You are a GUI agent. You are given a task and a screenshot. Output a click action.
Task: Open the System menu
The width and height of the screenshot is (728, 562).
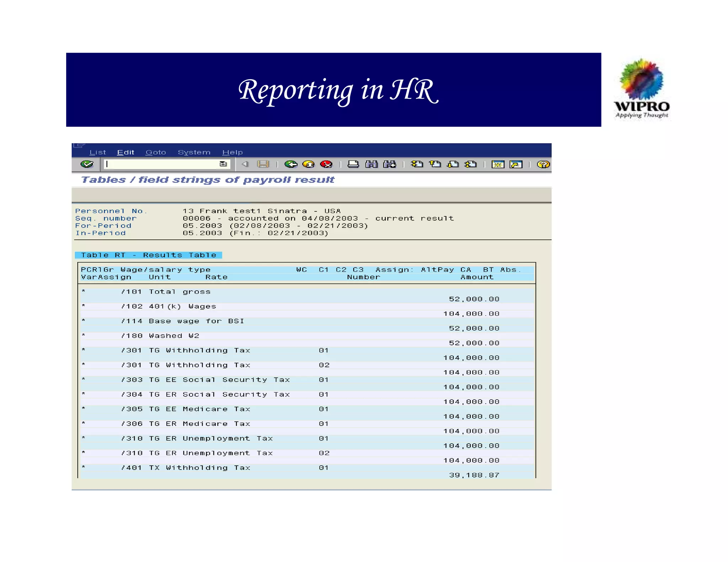pos(194,152)
